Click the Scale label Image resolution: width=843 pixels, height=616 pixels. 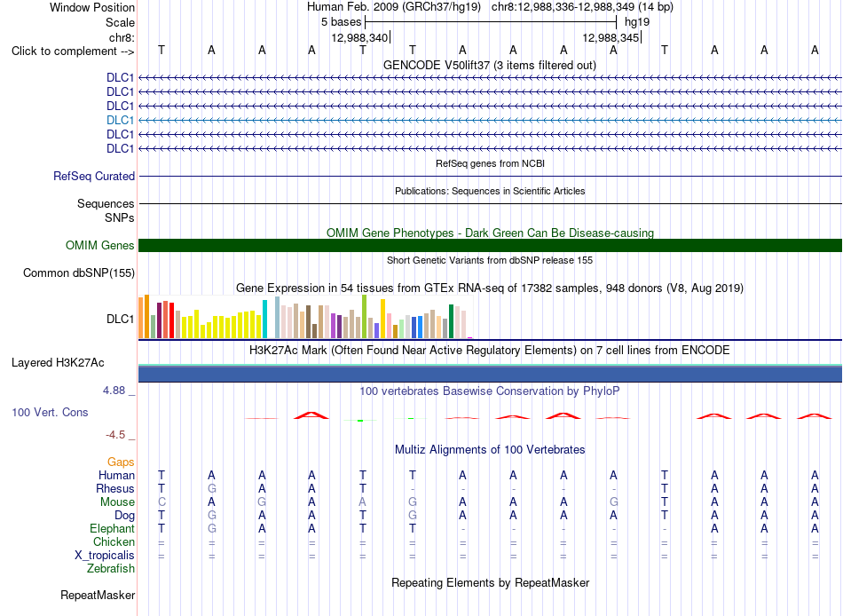tap(121, 22)
